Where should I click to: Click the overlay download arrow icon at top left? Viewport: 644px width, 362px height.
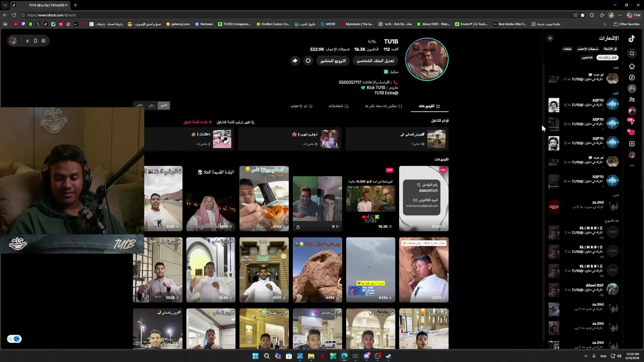click(x=27, y=41)
